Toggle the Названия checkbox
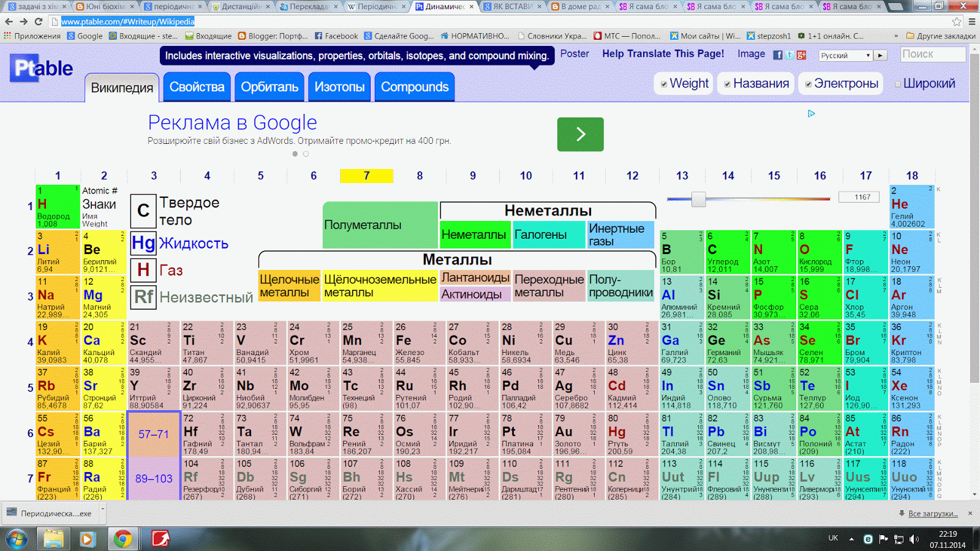 point(727,84)
